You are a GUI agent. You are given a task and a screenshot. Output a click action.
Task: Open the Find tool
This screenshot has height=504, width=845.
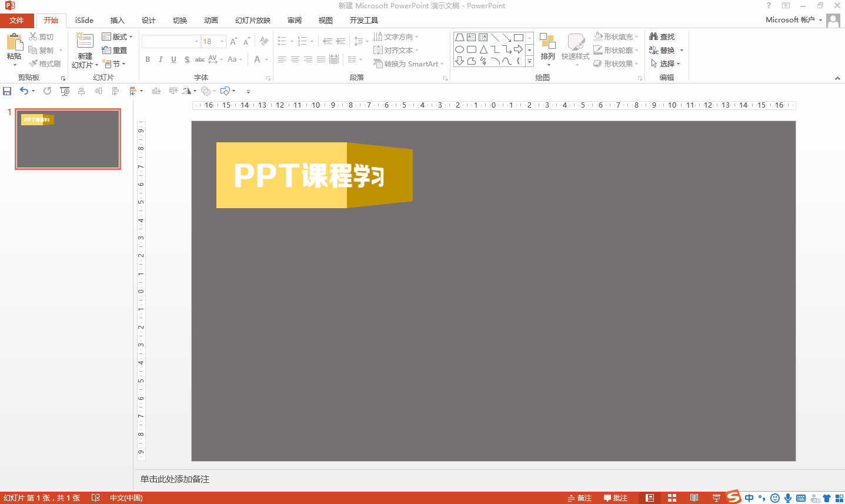tap(662, 36)
